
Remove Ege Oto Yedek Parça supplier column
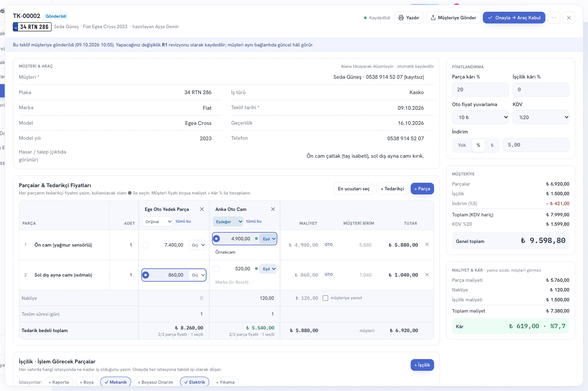tap(202, 209)
